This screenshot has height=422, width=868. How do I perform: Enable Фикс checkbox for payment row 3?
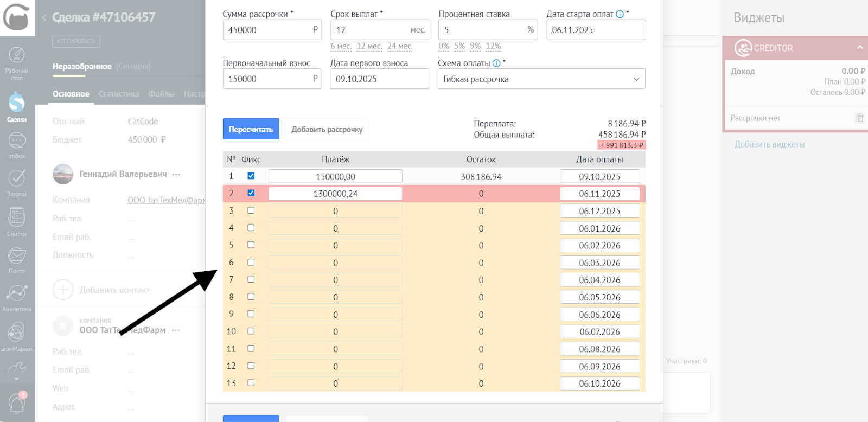251,210
